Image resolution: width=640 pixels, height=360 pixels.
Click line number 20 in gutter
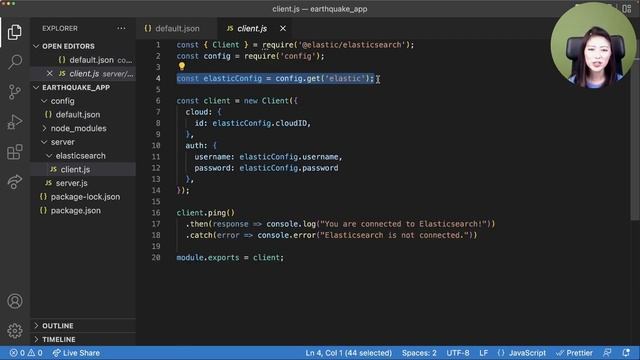pos(156,258)
